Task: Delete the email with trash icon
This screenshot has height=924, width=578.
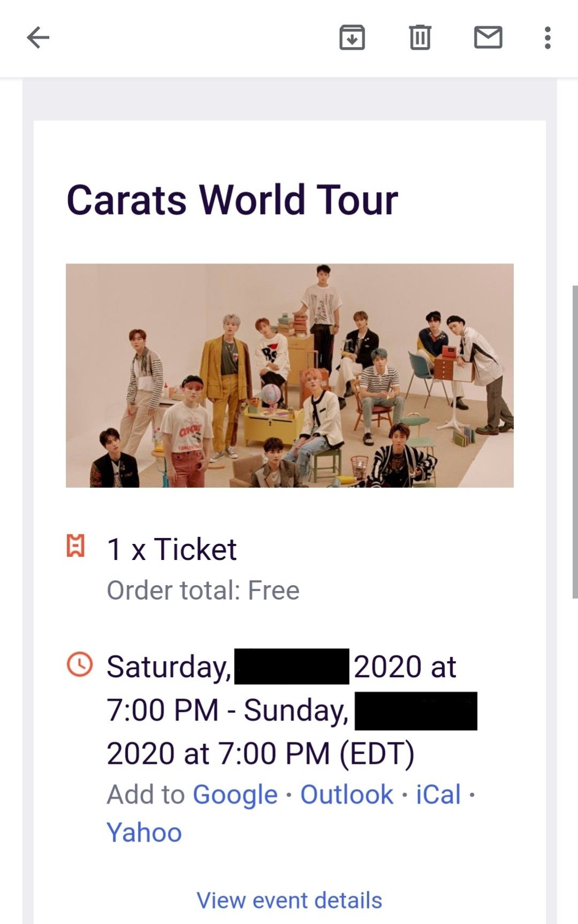Action: pyautogui.click(x=420, y=37)
